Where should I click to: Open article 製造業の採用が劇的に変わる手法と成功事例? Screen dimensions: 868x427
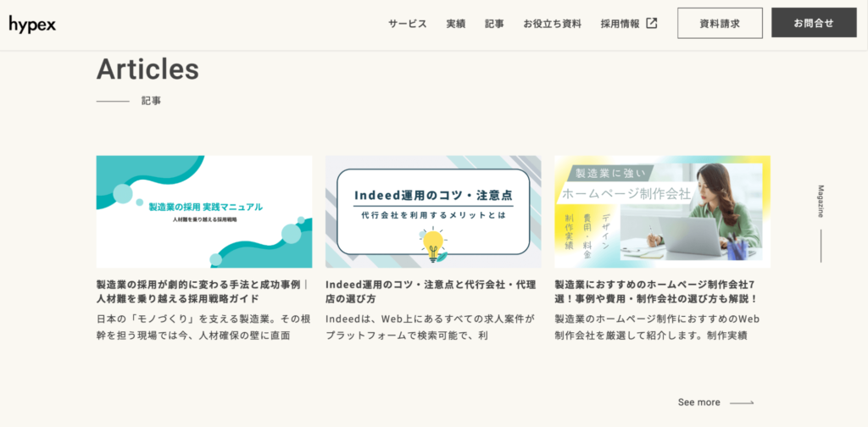tap(202, 291)
